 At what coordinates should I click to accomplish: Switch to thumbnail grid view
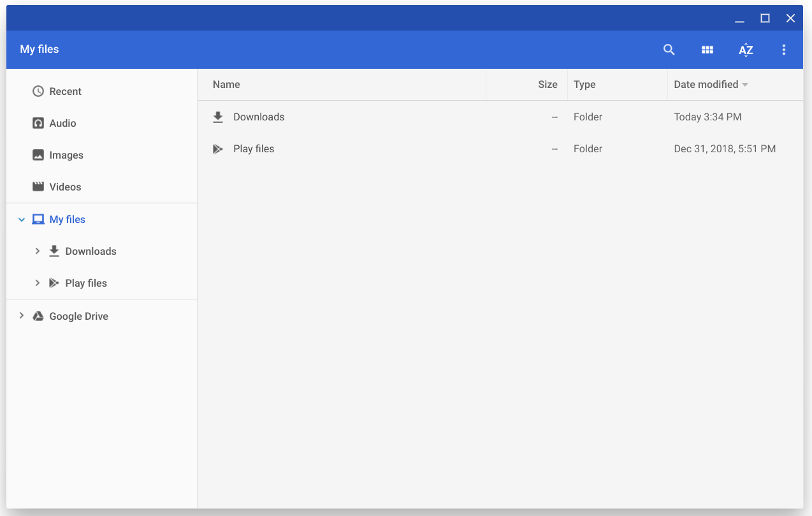(707, 50)
